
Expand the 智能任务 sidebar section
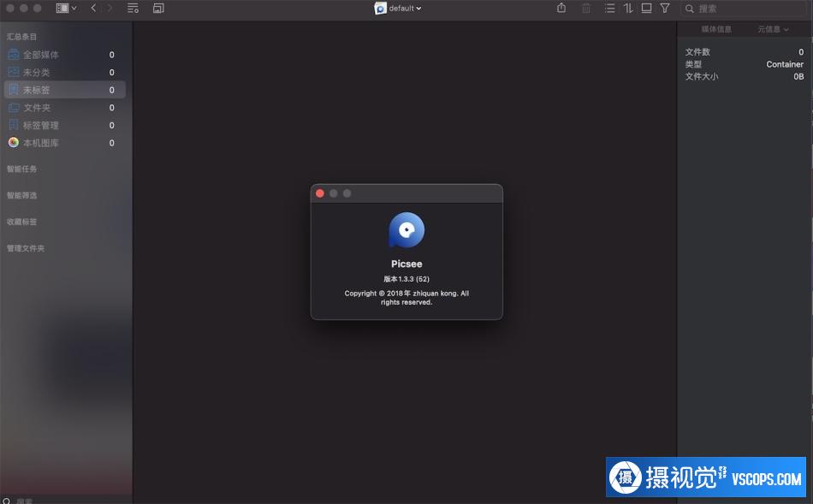tap(21, 169)
